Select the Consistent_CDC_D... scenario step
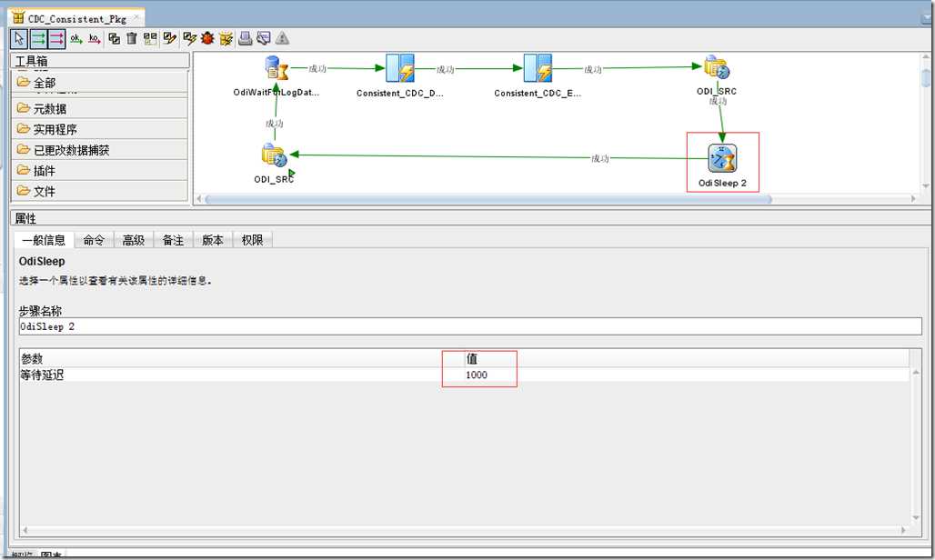The image size is (935, 560). [399, 68]
